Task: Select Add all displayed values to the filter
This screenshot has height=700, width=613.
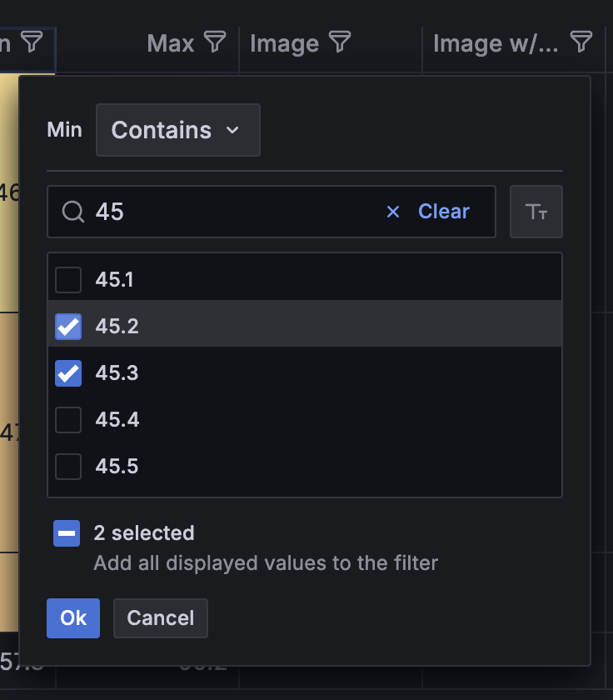Action: tap(265, 562)
